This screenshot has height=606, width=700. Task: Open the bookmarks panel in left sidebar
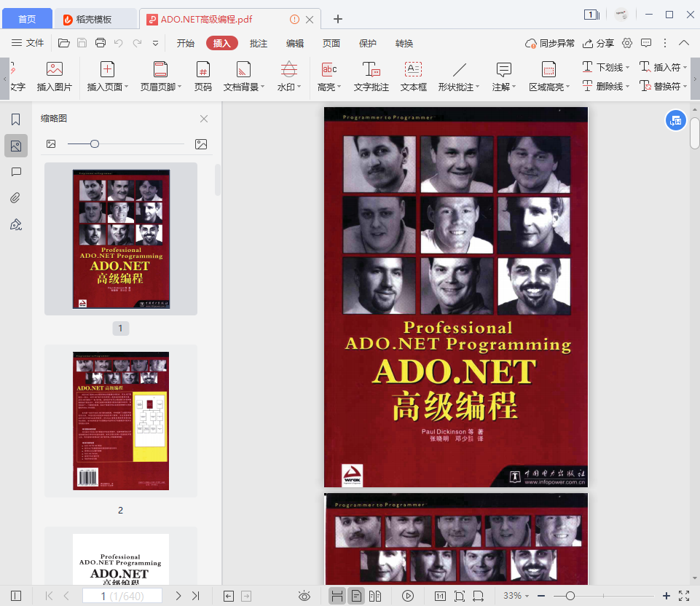click(16, 119)
